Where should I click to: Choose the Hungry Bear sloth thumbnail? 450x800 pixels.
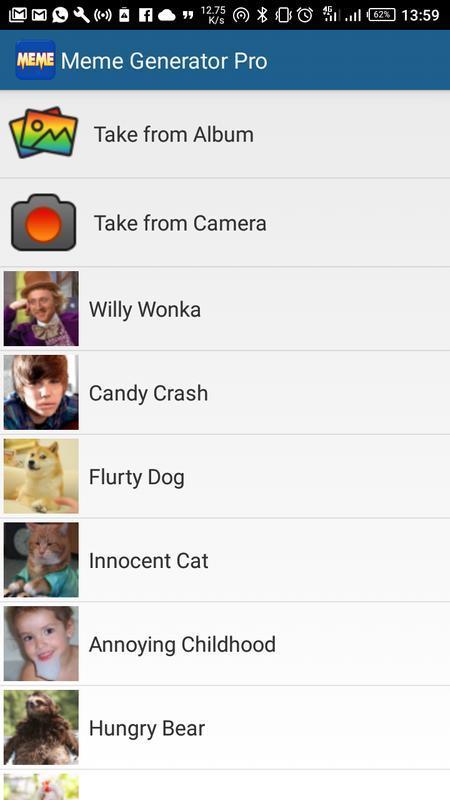41,727
